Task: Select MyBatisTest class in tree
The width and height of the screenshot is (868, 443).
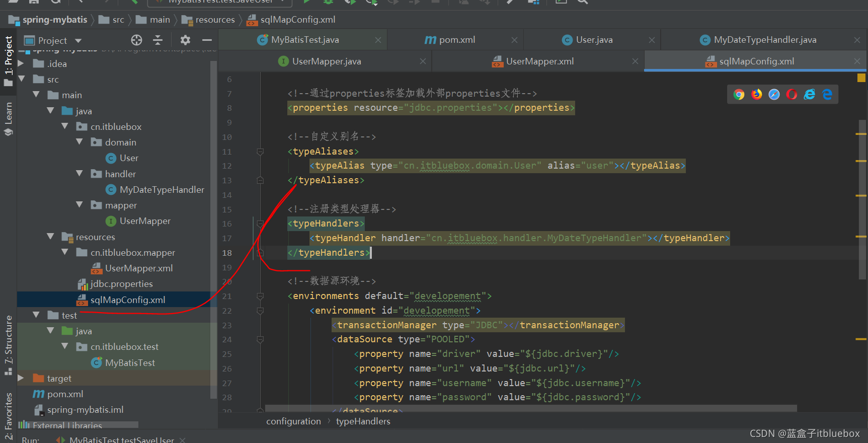Action: click(123, 363)
